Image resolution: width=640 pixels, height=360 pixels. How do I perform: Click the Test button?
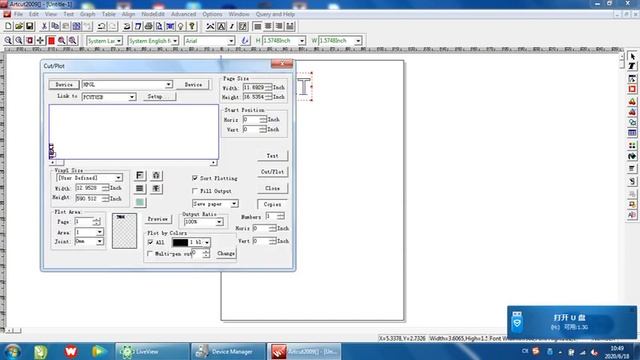272,156
